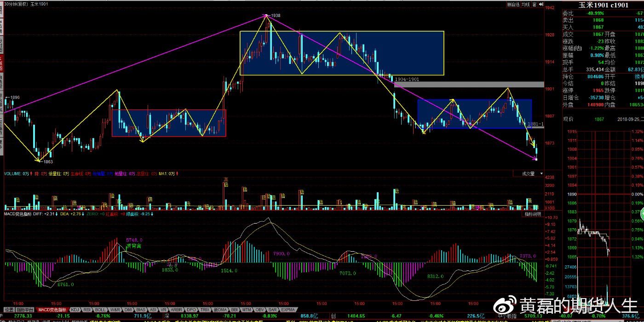The image size is (644, 322).
Task: Switch to the KDJ indicator tab
Action: (75, 310)
